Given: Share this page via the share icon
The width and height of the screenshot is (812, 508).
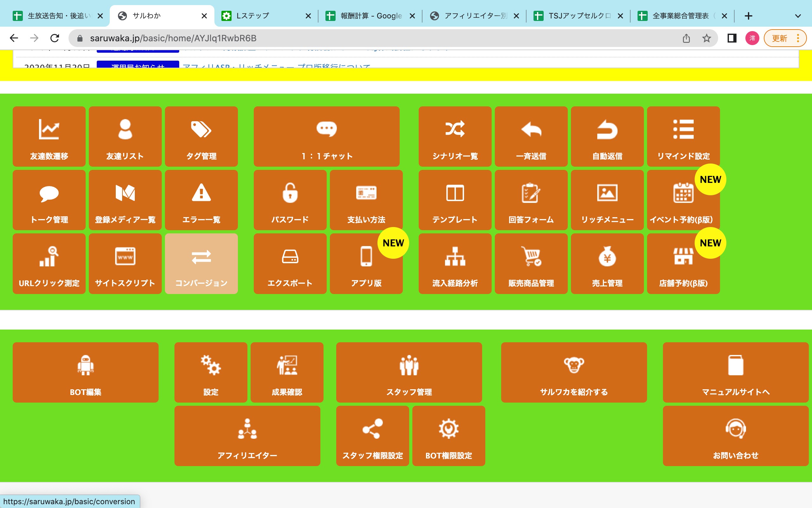Looking at the screenshot, I should click(x=686, y=38).
